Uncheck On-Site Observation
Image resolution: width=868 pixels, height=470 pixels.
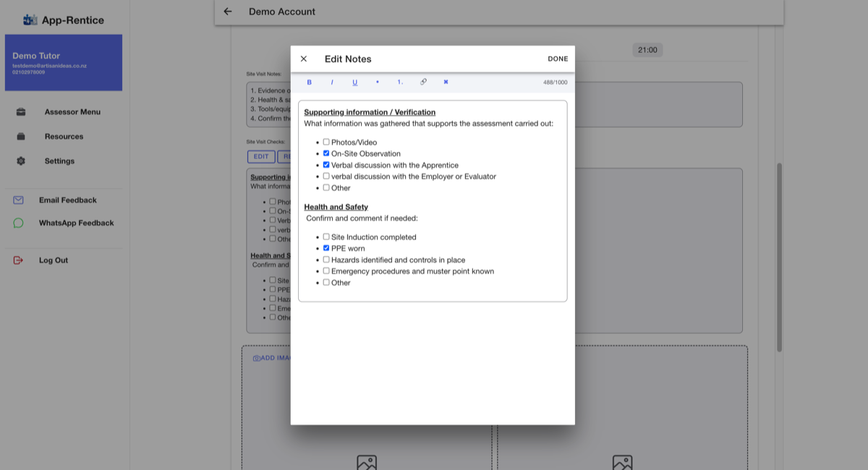(326, 153)
